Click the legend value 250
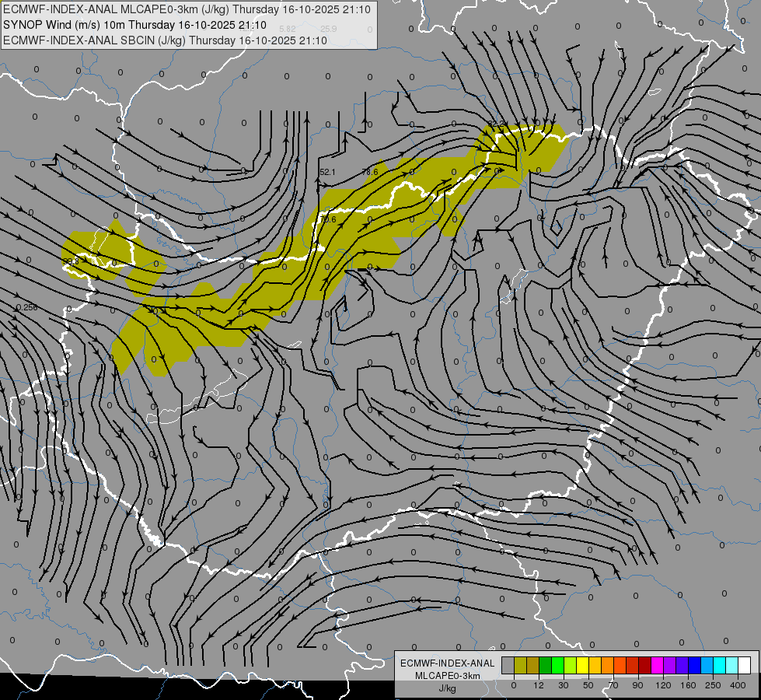The height and width of the screenshot is (700, 761). point(713,685)
